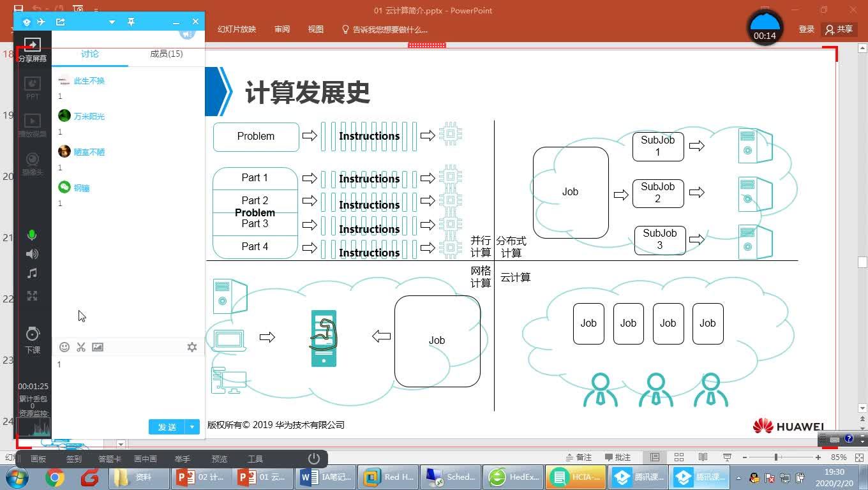Click 登录 in PowerPoint title area
The image size is (868, 490).
(807, 29)
